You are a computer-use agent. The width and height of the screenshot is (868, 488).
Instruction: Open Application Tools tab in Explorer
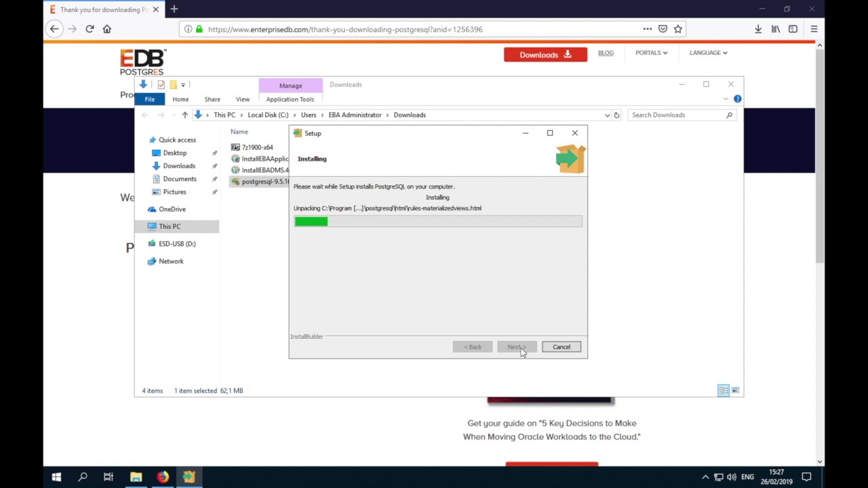(x=290, y=100)
